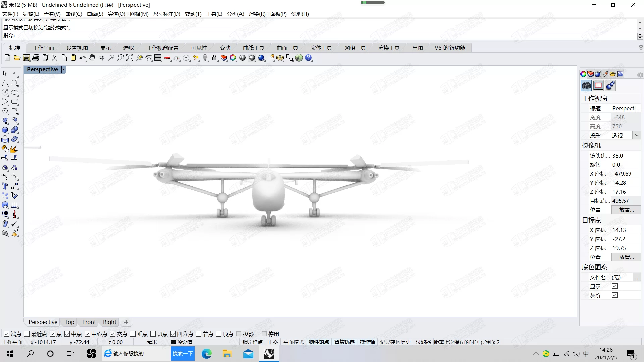Screen dimensions: 644x362
Task: Add a new viewport tab with plus icon
Action: [126, 322]
